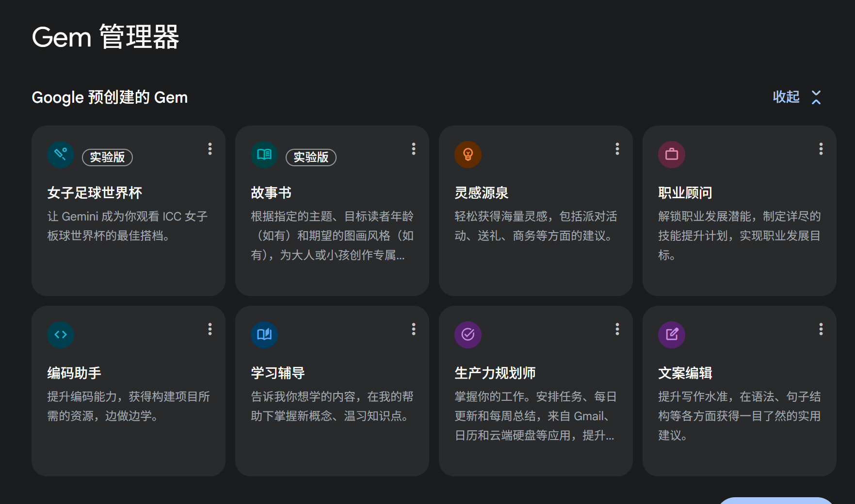
Task: Launch the 学习辅导 Gem title
Action: tap(278, 373)
